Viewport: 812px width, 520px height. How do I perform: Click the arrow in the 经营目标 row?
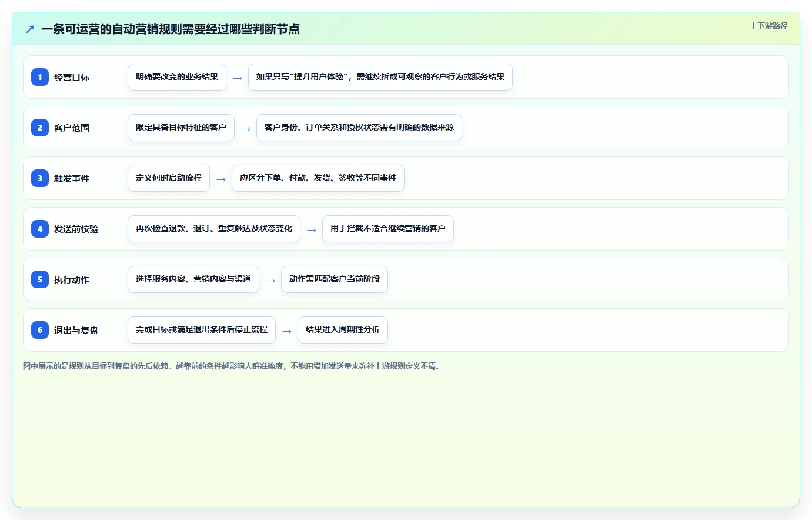pyautogui.click(x=238, y=78)
